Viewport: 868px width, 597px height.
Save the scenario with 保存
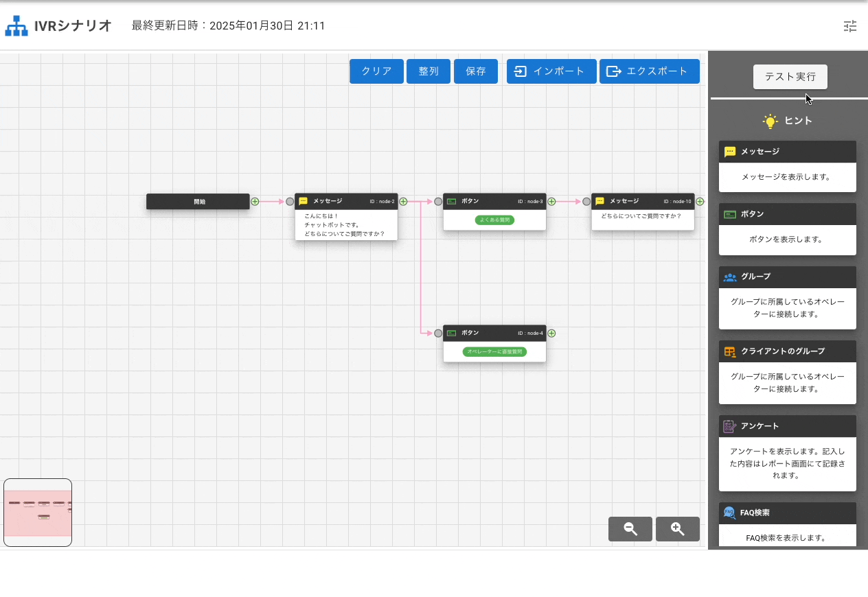[x=475, y=71]
